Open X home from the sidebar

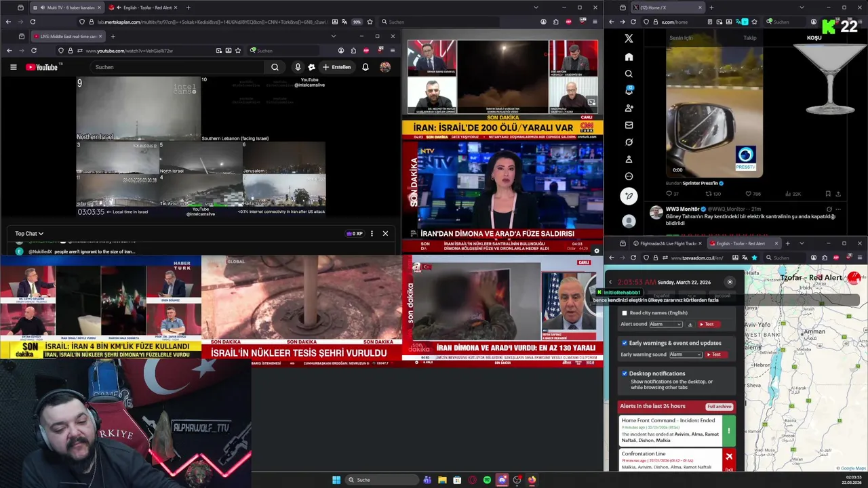629,57
